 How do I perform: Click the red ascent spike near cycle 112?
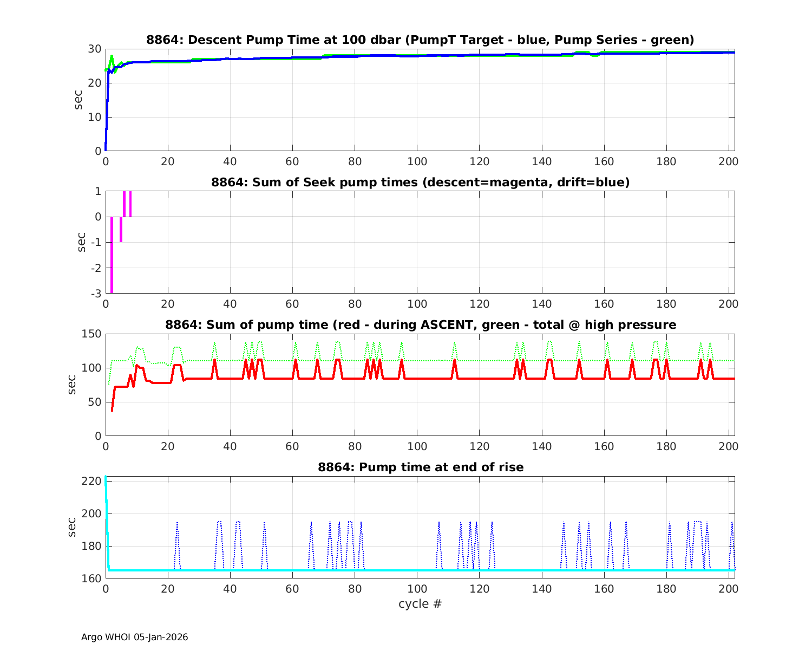[455, 361]
